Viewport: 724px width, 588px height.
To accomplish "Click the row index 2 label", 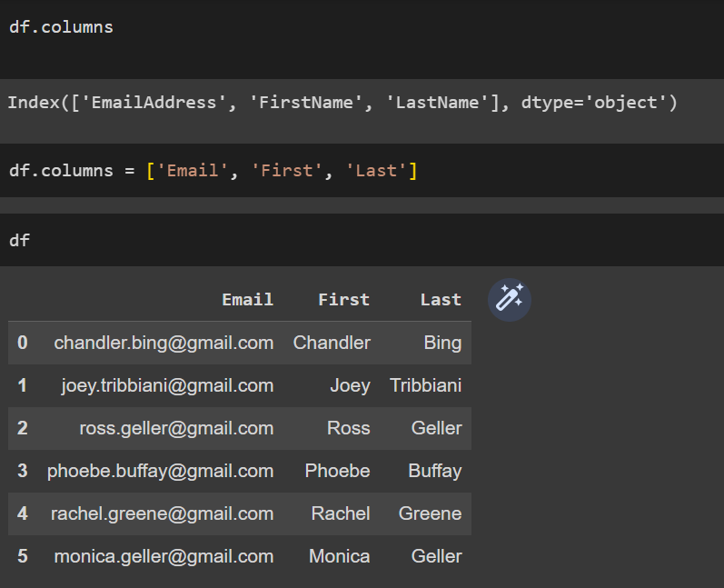I will tap(23, 428).
